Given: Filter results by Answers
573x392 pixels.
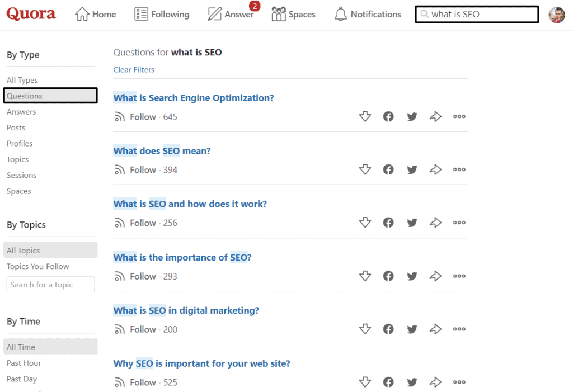Looking at the screenshot, I should tap(21, 112).
